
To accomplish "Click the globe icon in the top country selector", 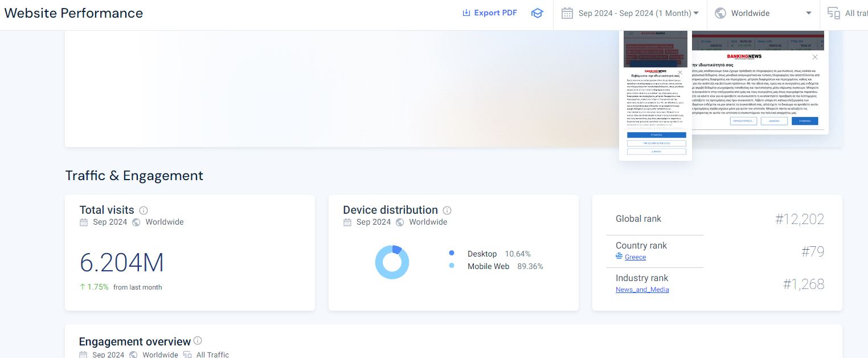I will 720,13.
